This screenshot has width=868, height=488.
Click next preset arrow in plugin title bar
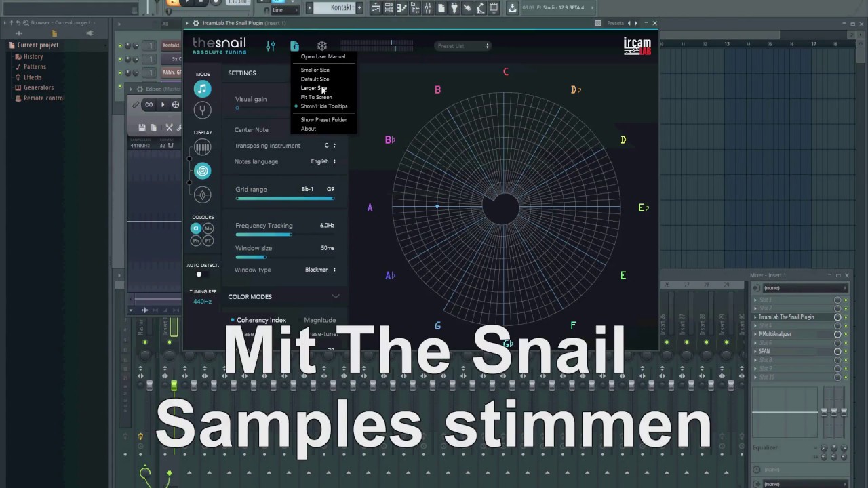point(635,23)
